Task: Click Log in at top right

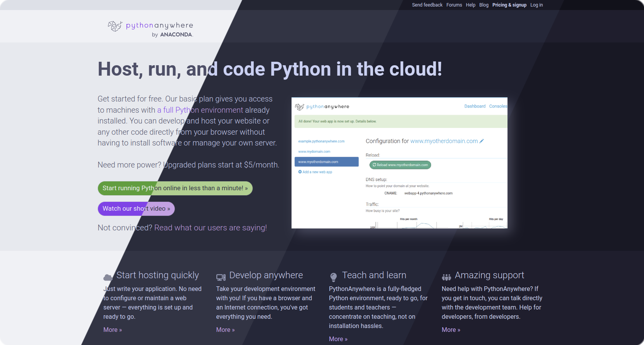Action: point(536,5)
